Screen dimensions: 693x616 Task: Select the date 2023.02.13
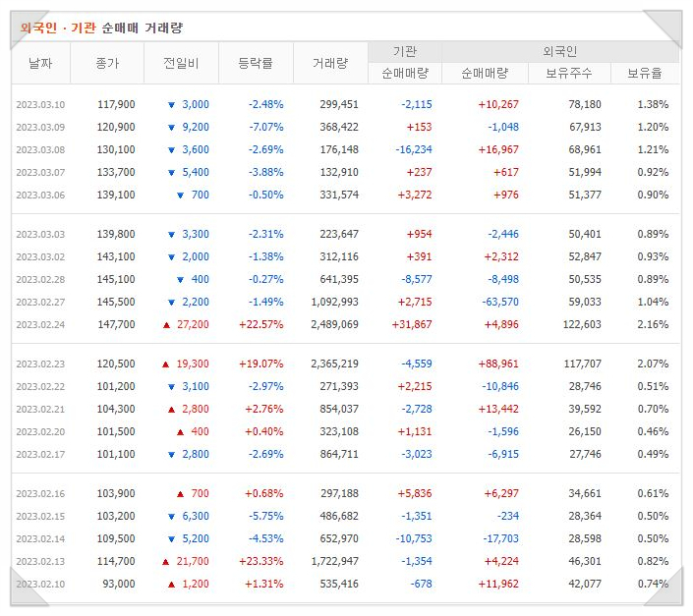tap(40, 561)
